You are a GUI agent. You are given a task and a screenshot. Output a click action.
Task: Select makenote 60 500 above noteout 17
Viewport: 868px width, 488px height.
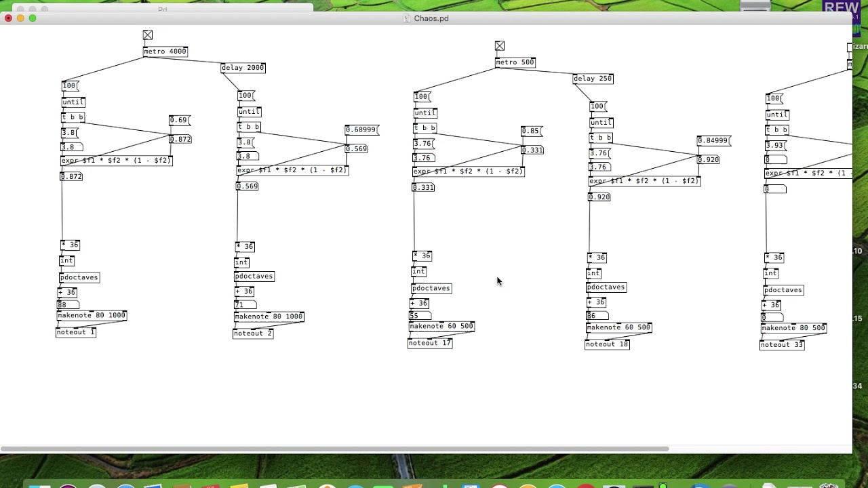pyautogui.click(x=441, y=327)
